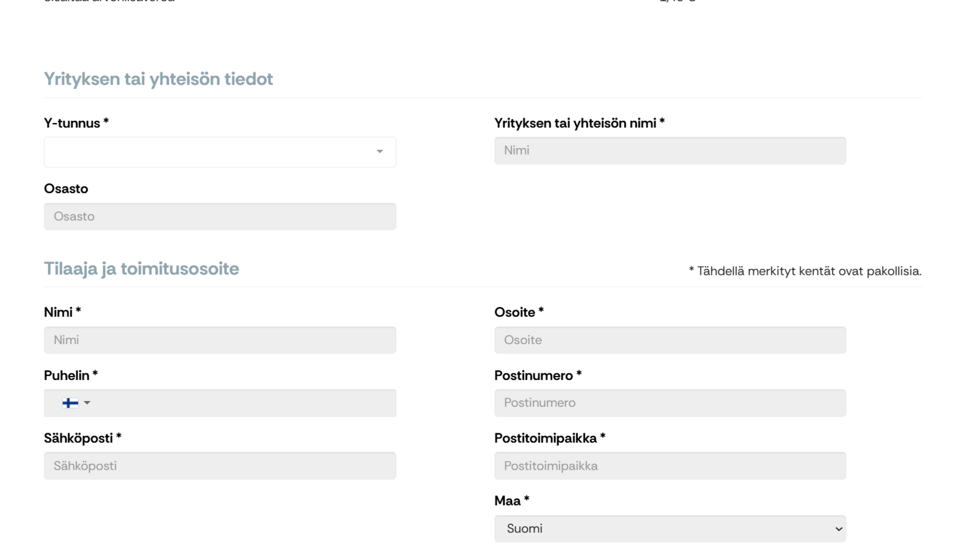Click the Postitoimipaikka field label
The width and height of the screenshot is (957, 560).
pyautogui.click(x=550, y=438)
